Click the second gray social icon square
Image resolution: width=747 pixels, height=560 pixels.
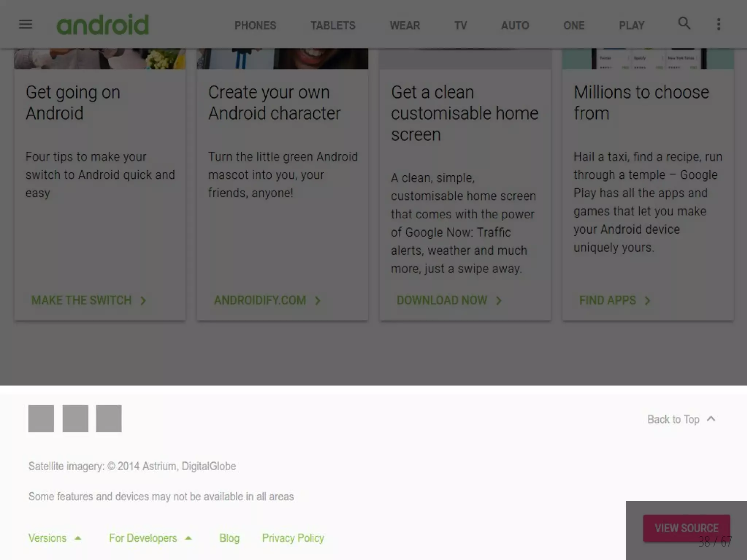[x=75, y=419]
